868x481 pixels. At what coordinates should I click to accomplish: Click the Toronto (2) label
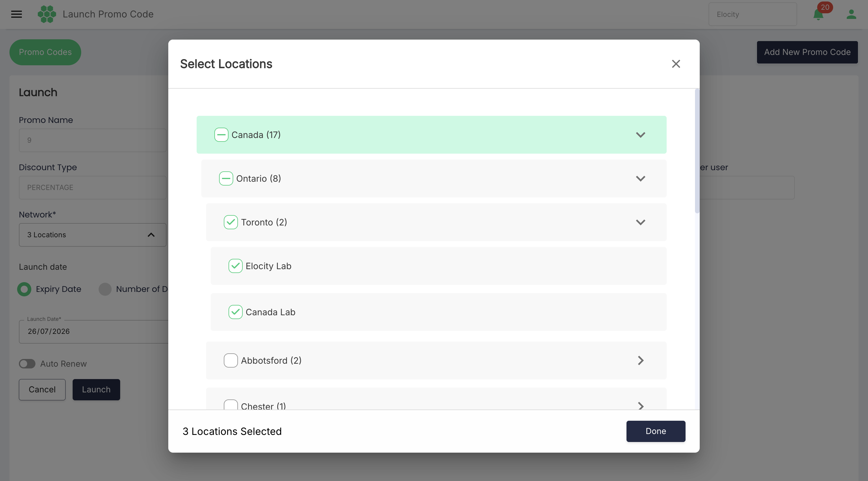tap(264, 222)
